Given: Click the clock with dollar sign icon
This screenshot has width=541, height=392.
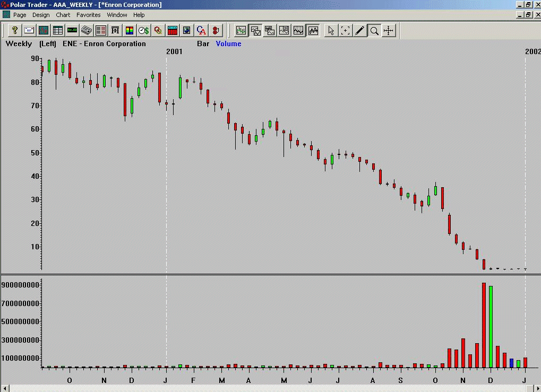Looking at the screenshot, I should [x=143, y=30].
